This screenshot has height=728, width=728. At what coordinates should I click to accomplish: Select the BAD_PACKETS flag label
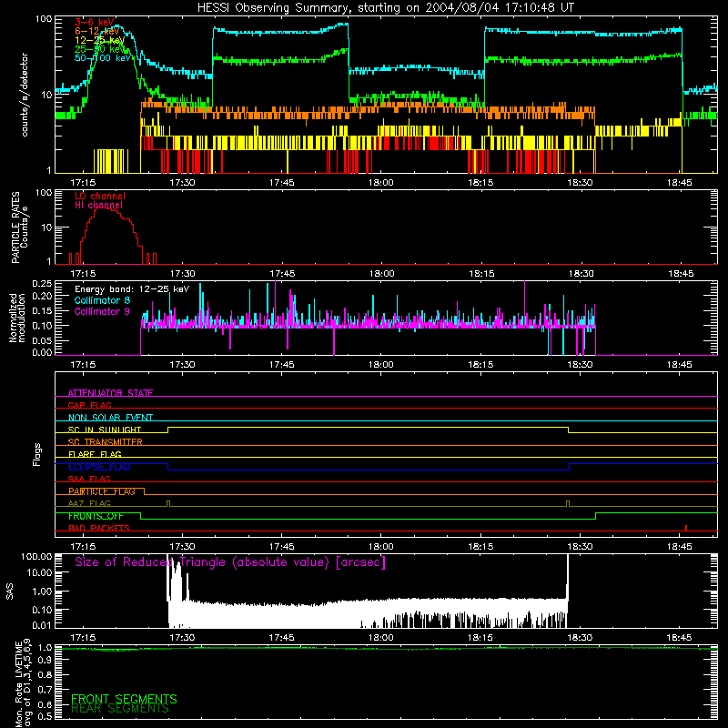(99, 529)
